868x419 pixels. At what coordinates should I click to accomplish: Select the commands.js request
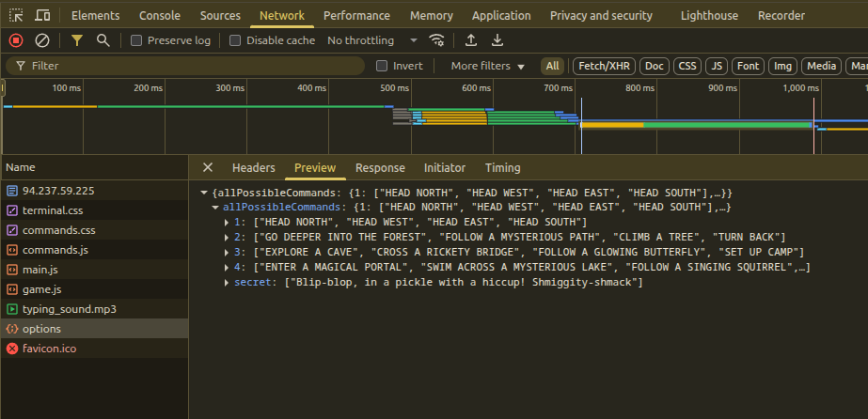tap(55, 250)
